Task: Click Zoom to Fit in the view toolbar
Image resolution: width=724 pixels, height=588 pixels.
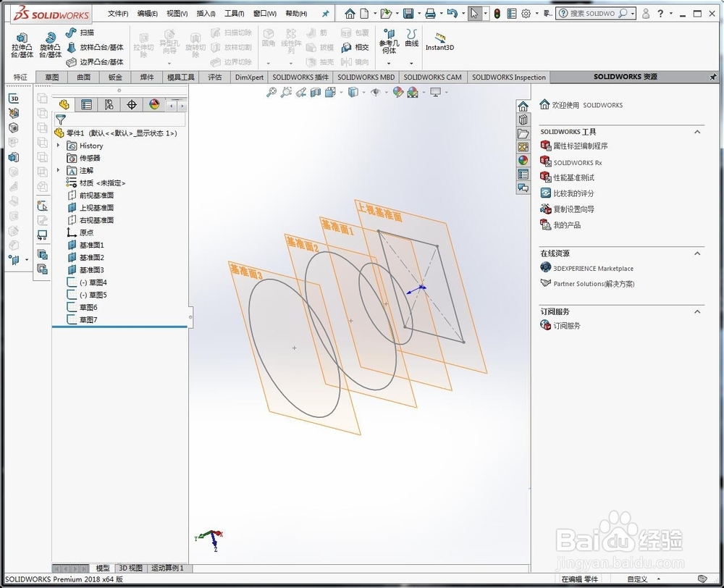Action: click(x=271, y=92)
